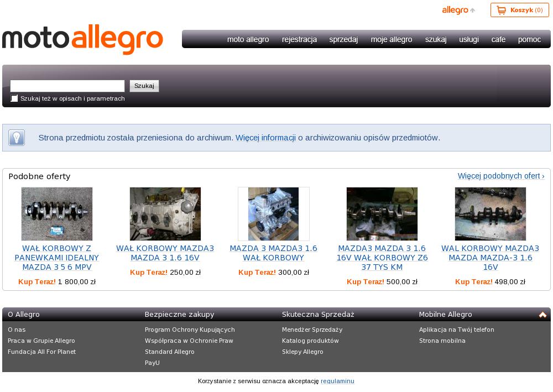Image resolution: width=553 pixels, height=392 pixels.
Task: Open WAL KORBOWY MAZDA3 MAZDA-3 offer link
Action: pos(490,258)
